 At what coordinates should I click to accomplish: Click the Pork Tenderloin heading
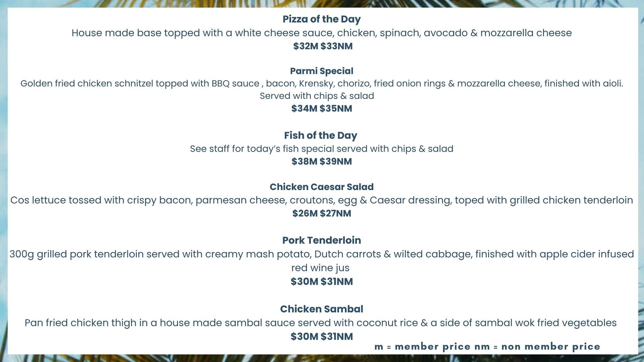tap(322, 240)
